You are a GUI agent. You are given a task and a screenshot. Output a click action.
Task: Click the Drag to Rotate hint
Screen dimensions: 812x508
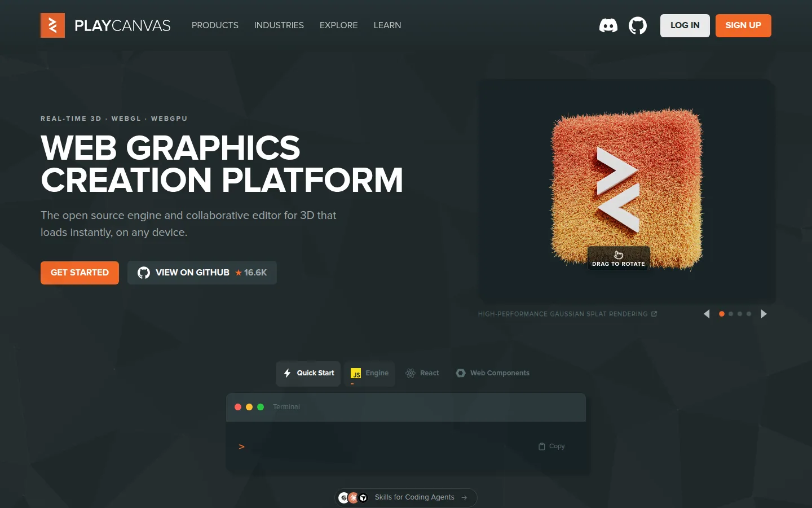coord(619,259)
